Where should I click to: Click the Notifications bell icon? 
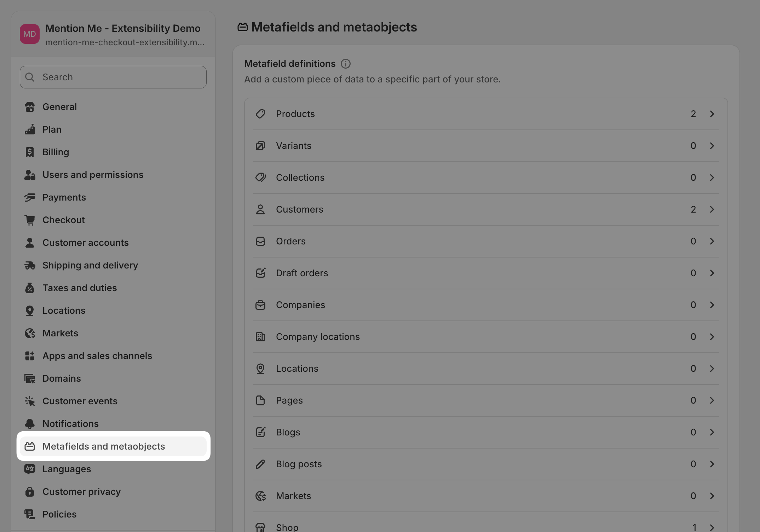30,423
